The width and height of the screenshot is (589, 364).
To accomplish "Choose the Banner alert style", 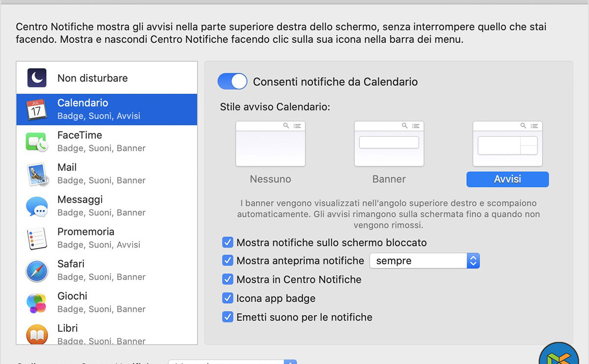I will (389, 144).
